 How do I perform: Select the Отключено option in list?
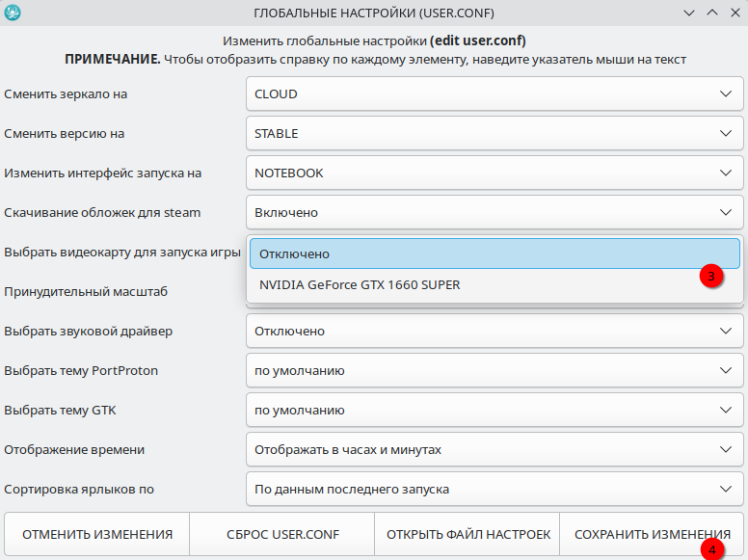494,254
